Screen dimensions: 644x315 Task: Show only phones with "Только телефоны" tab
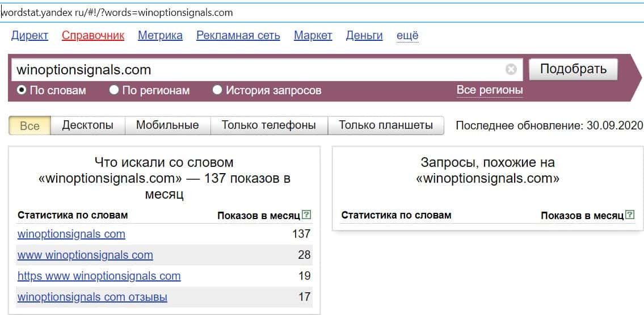coord(268,125)
